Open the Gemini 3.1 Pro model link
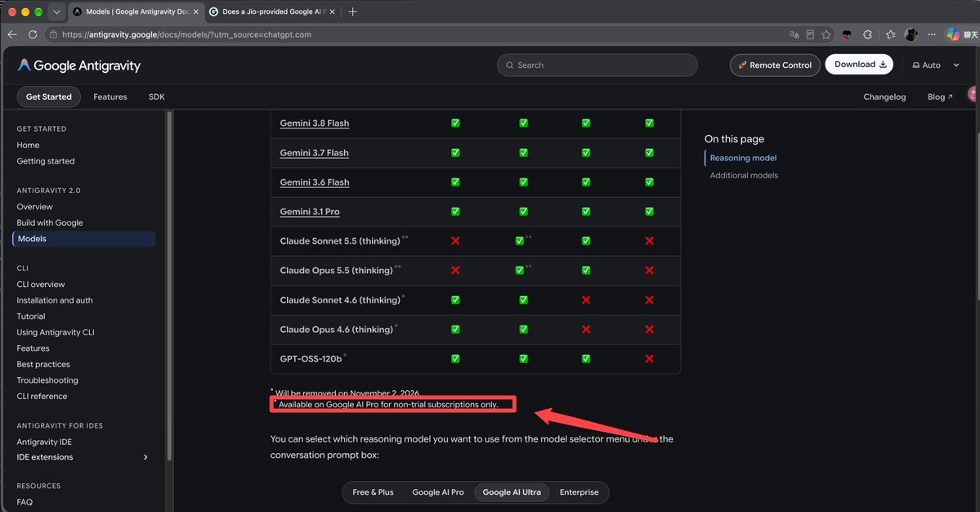 [310, 211]
